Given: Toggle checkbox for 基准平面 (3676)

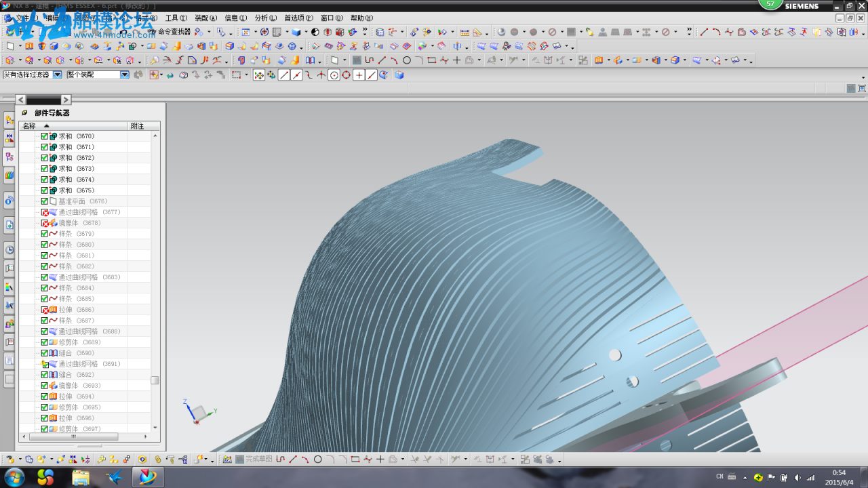Looking at the screenshot, I should pyautogui.click(x=45, y=201).
